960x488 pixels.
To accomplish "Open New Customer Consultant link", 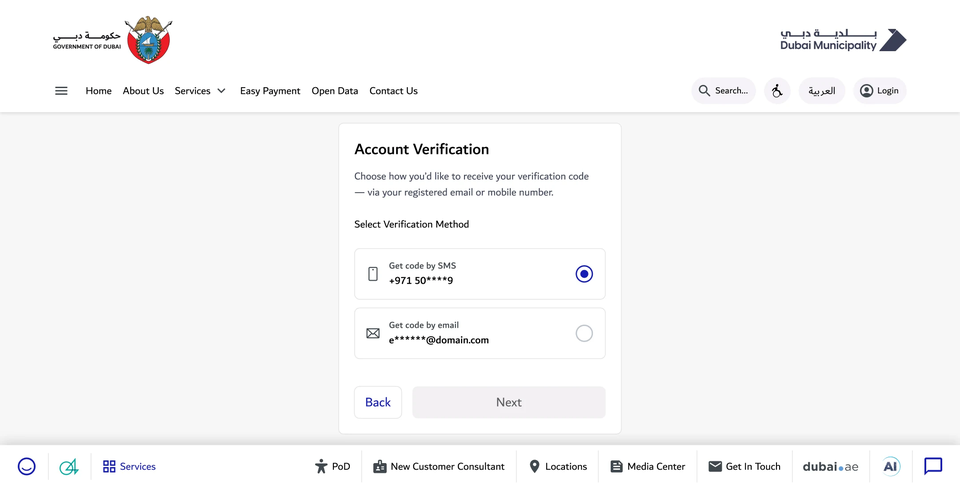I will [x=439, y=467].
